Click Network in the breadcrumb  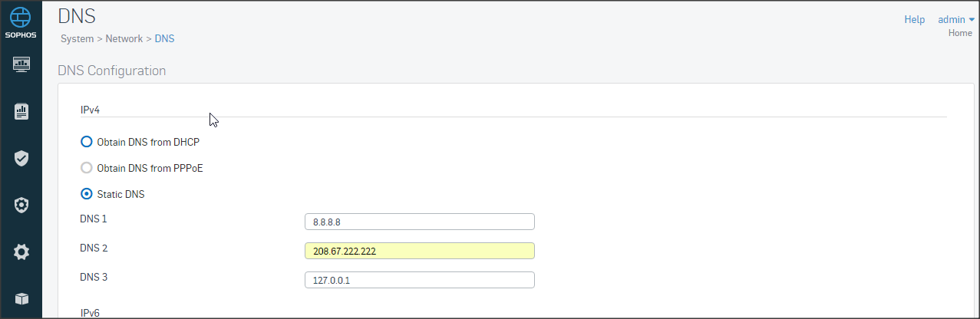[x=124, y=38]
